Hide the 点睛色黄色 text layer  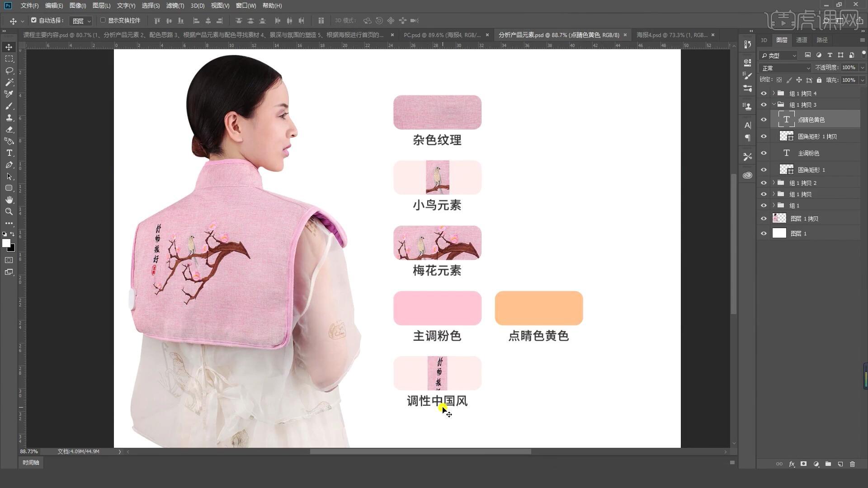click(764, 120)
